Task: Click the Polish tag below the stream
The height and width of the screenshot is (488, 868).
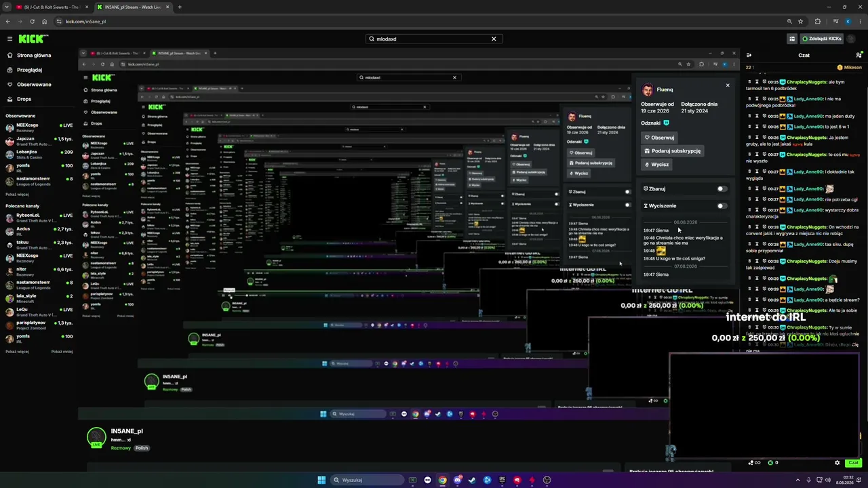Action: click(141, 448)
